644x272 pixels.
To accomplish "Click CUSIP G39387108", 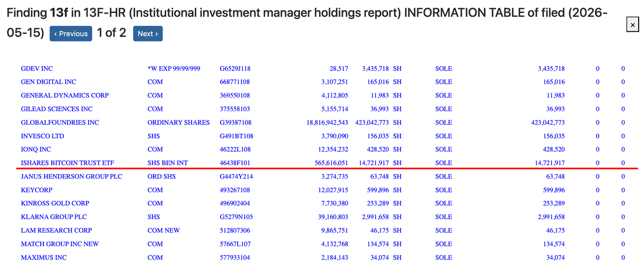I will click(x=236, y=123).
